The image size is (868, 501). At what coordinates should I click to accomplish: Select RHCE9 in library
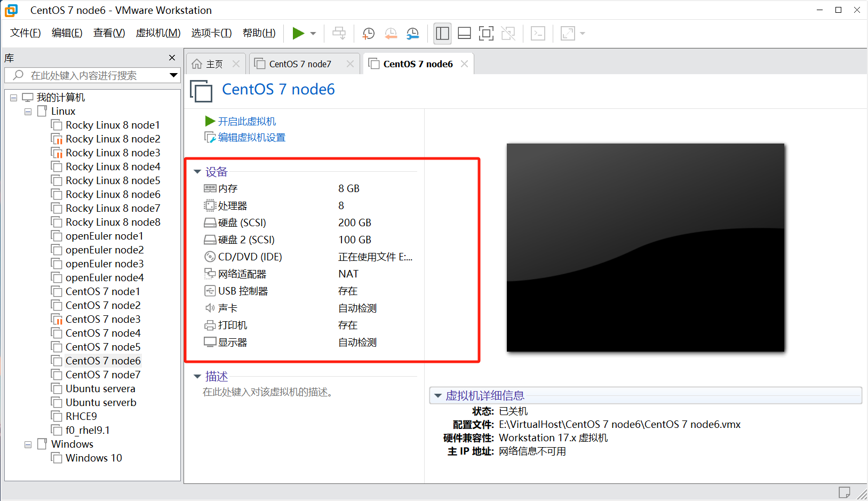click(x=81, y=417)
